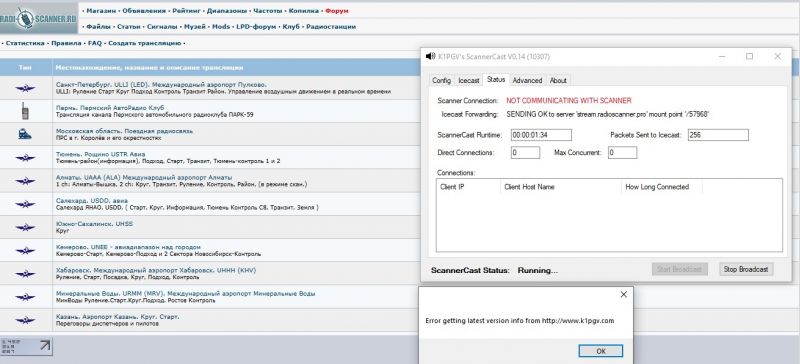Image resolution: width=800 pixels, height=364 pixels.
Task: Click the greyed Start Broadcast button
Action: [680, 269]
